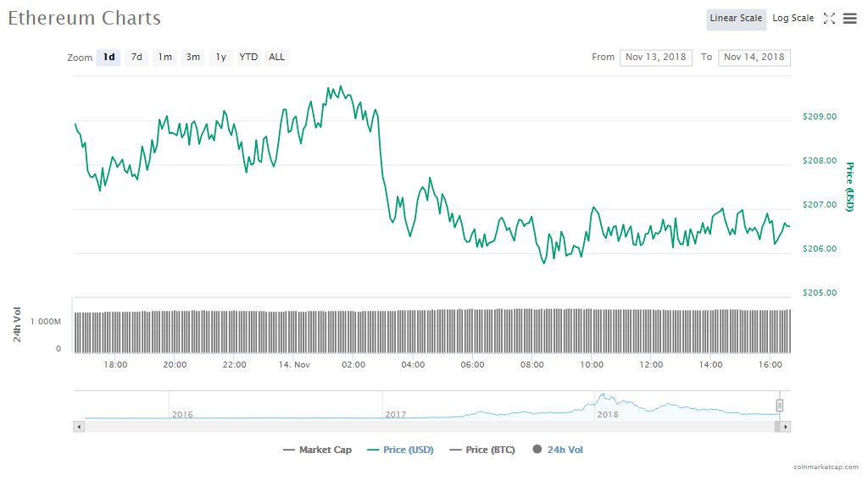This screenshot has width=868, height=481.
Task: Choose the 1y zoom option
Action: (220, 58)
